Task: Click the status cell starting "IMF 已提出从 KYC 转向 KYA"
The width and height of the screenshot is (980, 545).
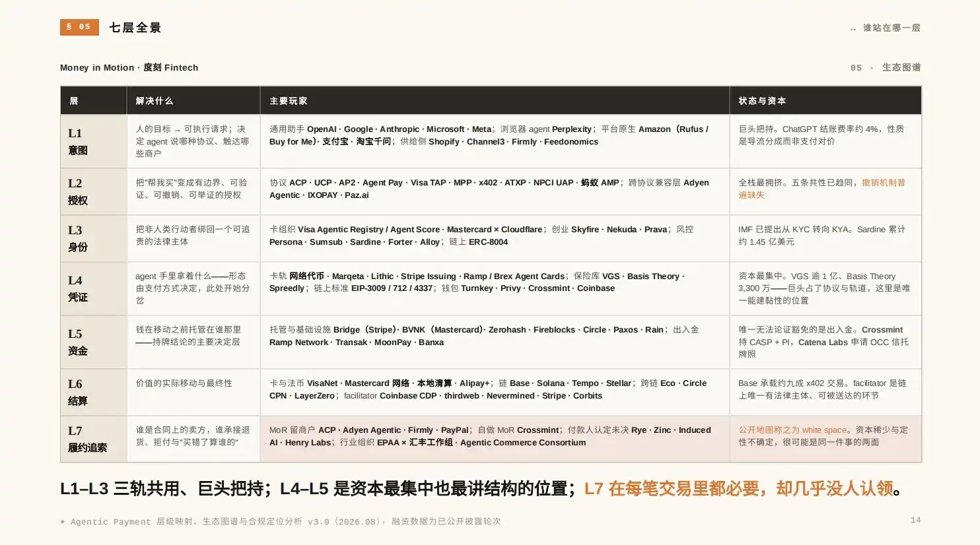Action: [x=825, y=238]
